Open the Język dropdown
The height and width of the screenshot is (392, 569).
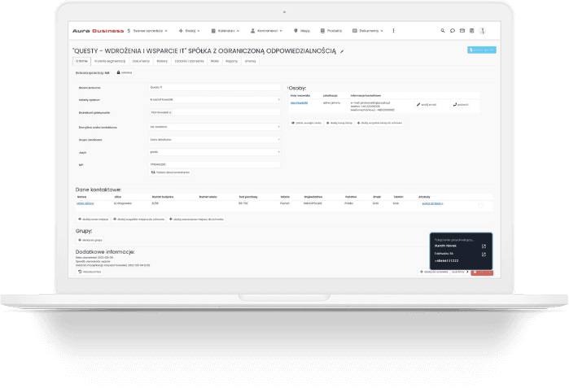click(x=215, y=152)
